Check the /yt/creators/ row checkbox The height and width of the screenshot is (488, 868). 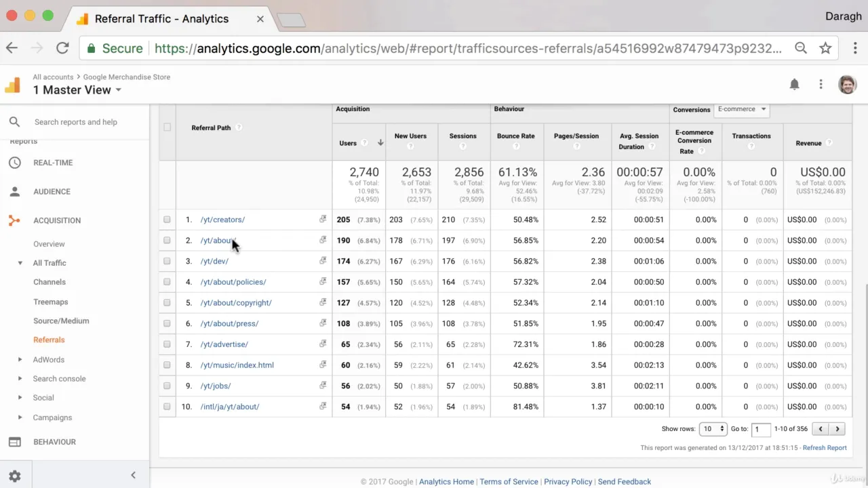point(167,220)
